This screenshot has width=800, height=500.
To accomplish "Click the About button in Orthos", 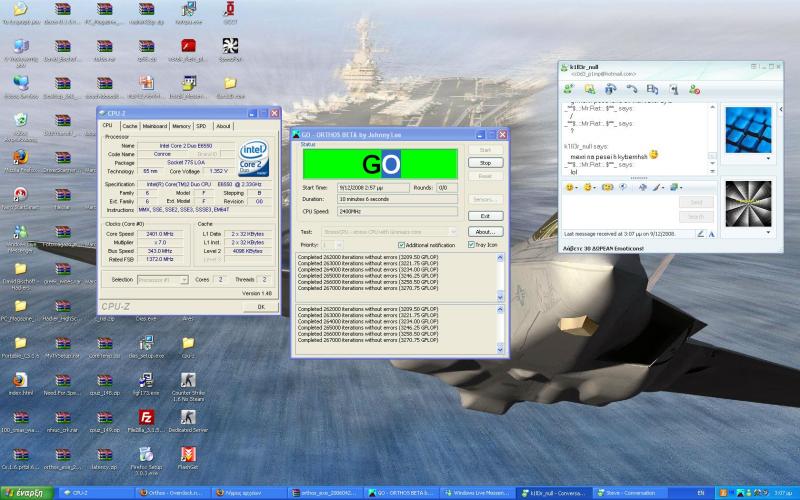I will [x=485, y=232].
